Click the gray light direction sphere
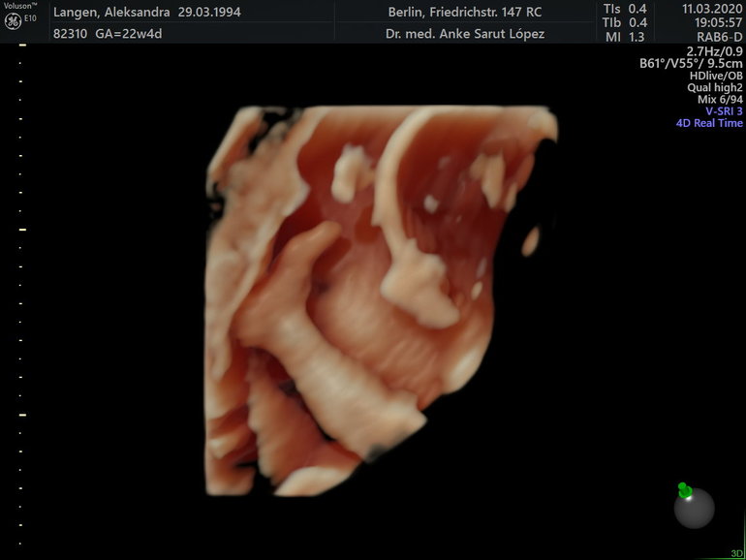This screenshot has width=746, height=560. coord(694,509)
